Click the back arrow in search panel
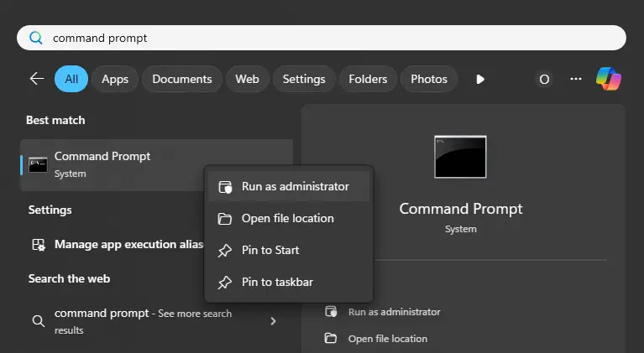Viewport: 644px width, 353px height. (36, 79)
